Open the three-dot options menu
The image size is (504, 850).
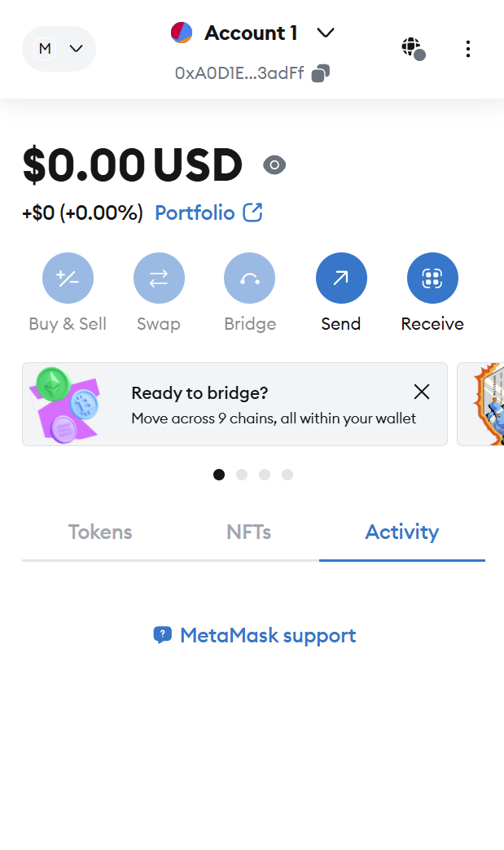pyautogui.click(x=467, y=49)
